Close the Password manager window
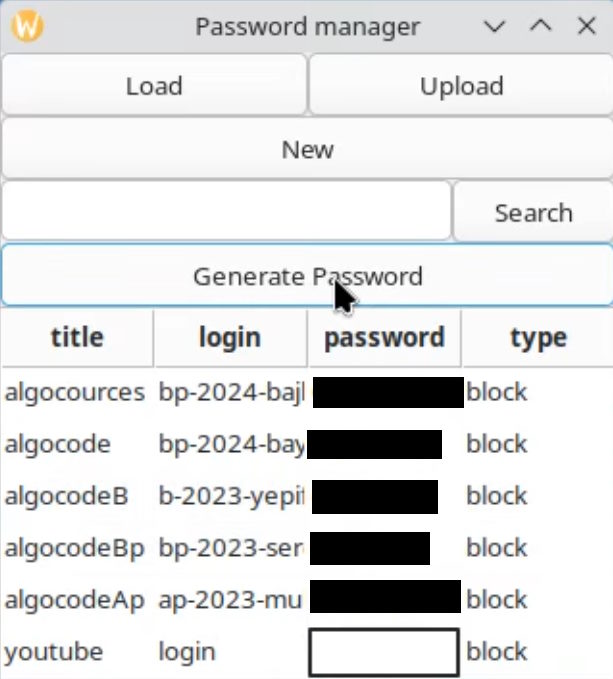Screen dimensions: 613x679 pos(587,27)
